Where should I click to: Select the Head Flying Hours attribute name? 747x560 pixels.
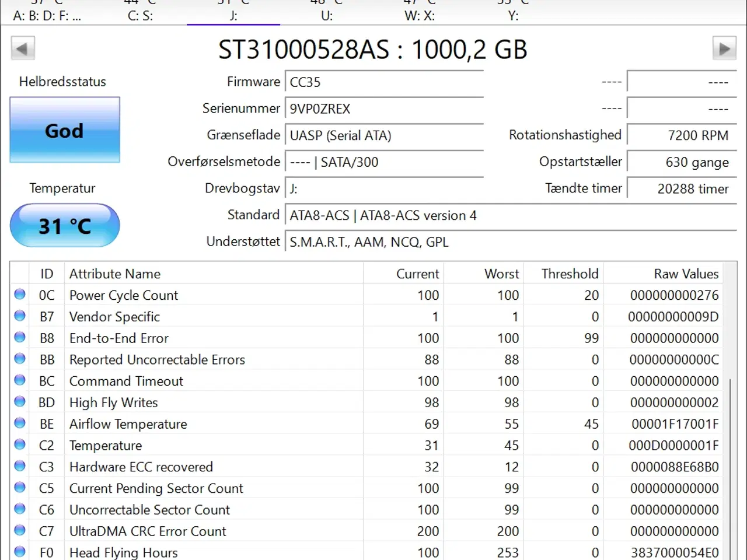(124, 552)
